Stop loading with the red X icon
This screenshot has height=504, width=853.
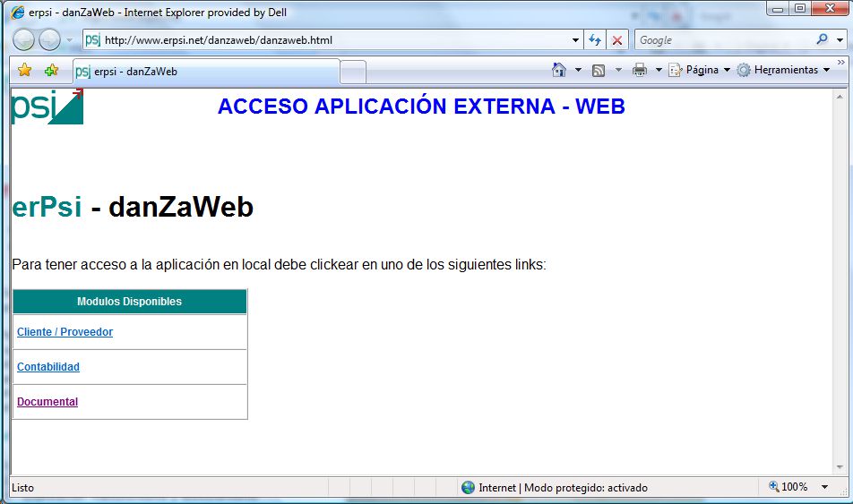[616, 40]
